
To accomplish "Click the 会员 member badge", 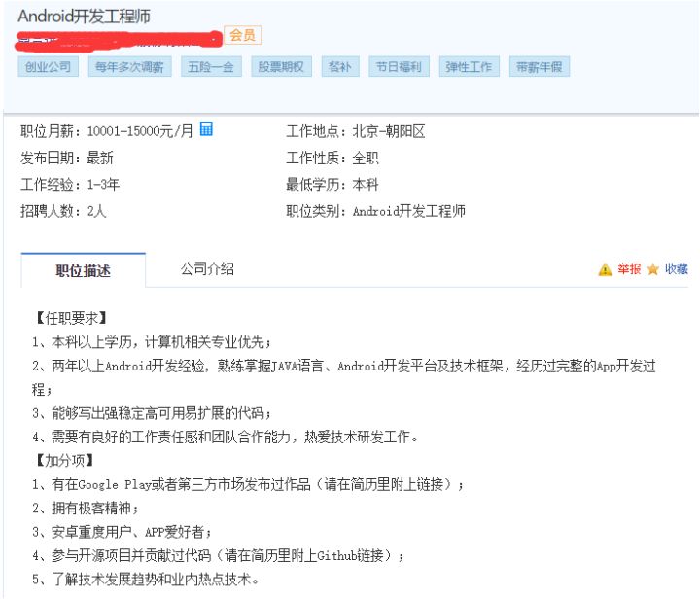I will pyautogui.click(x=242, y=35).
